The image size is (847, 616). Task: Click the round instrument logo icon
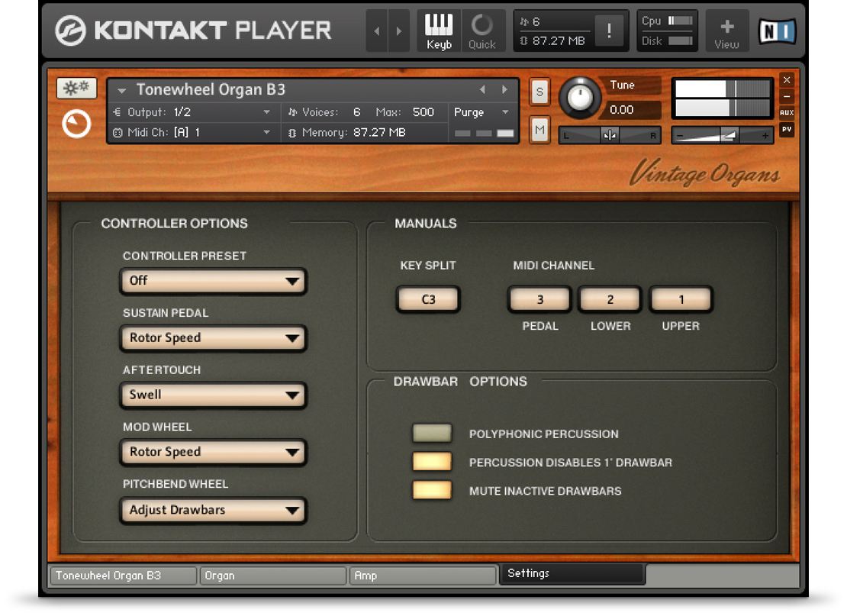tap(77, 124)
